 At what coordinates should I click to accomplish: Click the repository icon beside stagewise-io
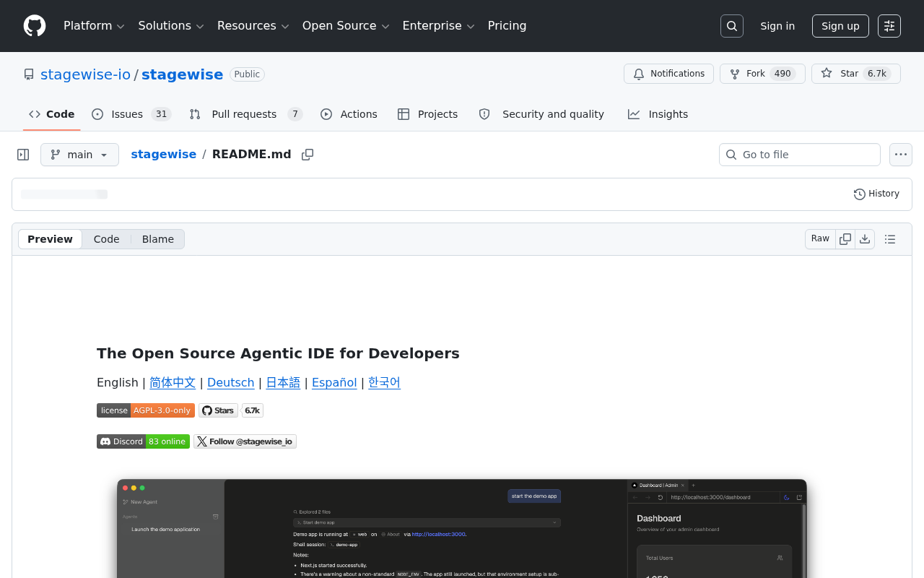tap(29, 74)
